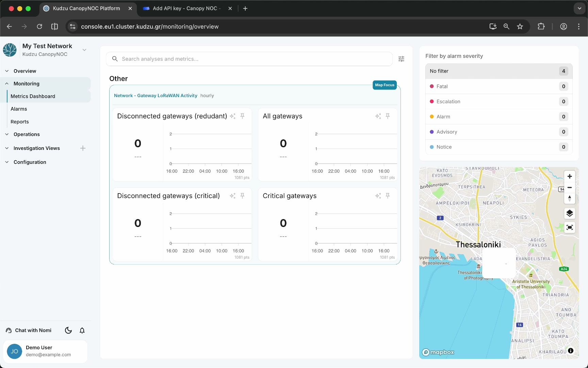Click AI sparkle icon on Critical gateways card
Image resolution: width=588 pixels, height=368 pixels.
coord(378,196)
